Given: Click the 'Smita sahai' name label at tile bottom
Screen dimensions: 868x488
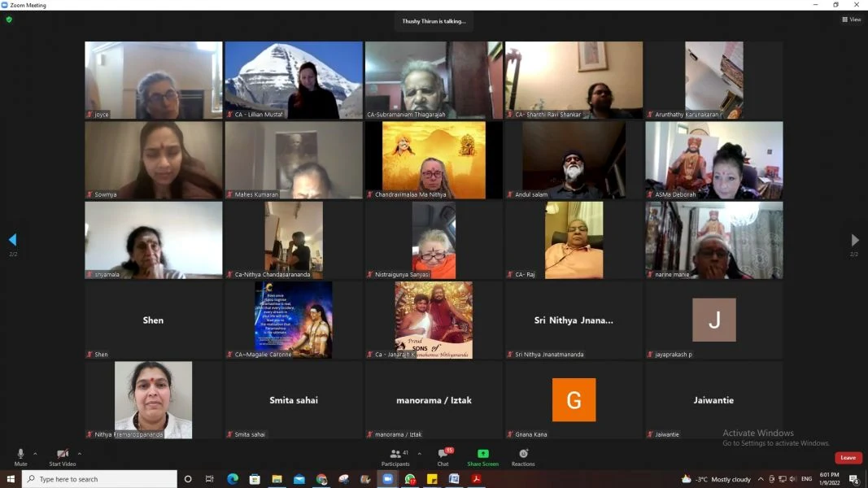Looking at the screenshot, I should 250,435.
